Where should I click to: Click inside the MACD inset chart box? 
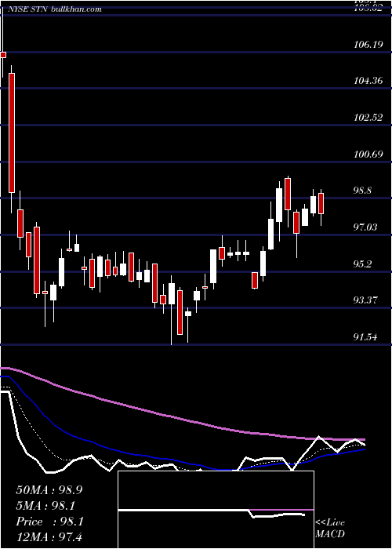(216, 510)
